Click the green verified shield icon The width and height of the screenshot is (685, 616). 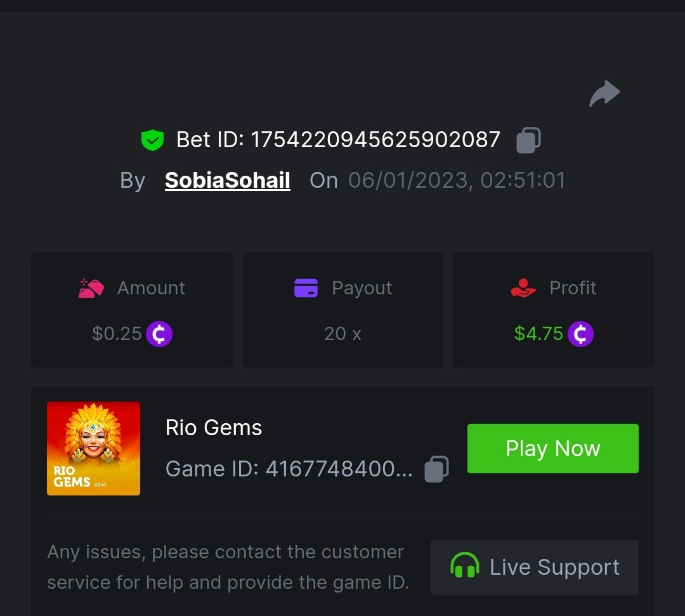pos(152,140)
